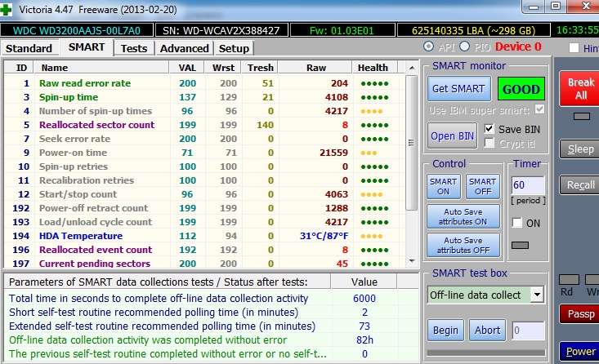Switch to the Tests tab
599x364 pixels.
coord(134,48)
